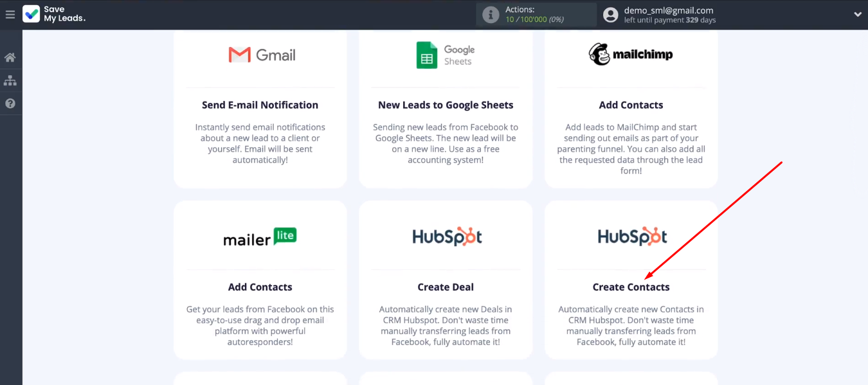Click Mailchimp card description text
Screen dimensions: 868x385
pos(631,149)
